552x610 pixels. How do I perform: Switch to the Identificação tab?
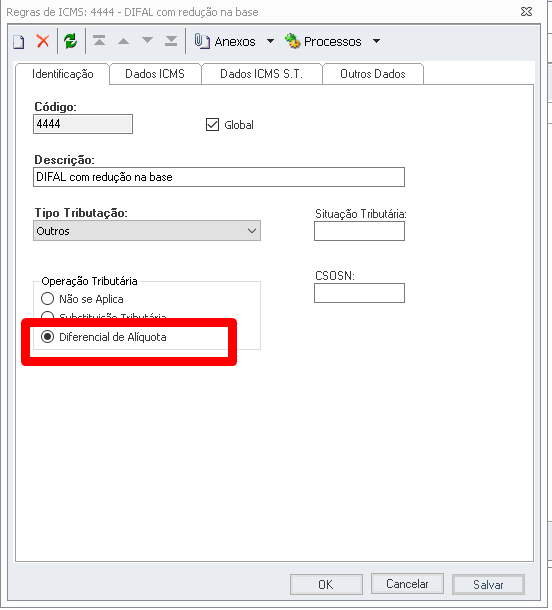point(63,74)
